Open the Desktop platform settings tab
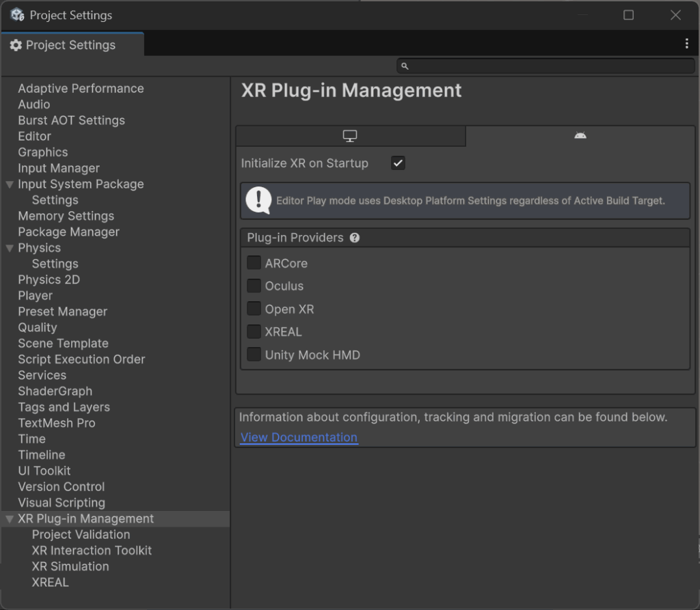Image resolution: width=700 pixels, height=610 pixels. pyautogui.click(x=351, y=136)
